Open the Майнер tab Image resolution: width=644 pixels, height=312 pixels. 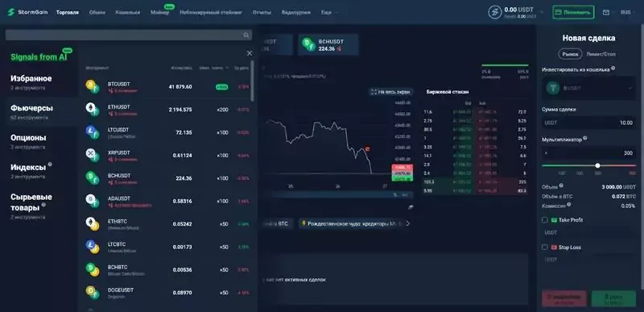159,12
